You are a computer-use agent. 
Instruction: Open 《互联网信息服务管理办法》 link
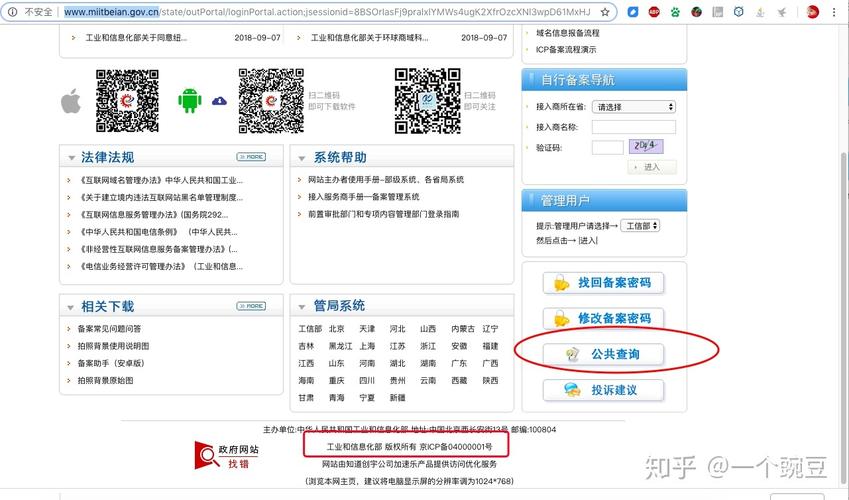point(153,215)
